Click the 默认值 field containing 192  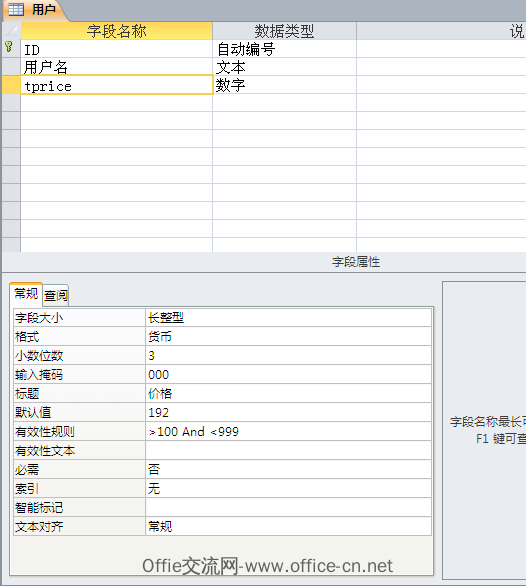point(288,413)
